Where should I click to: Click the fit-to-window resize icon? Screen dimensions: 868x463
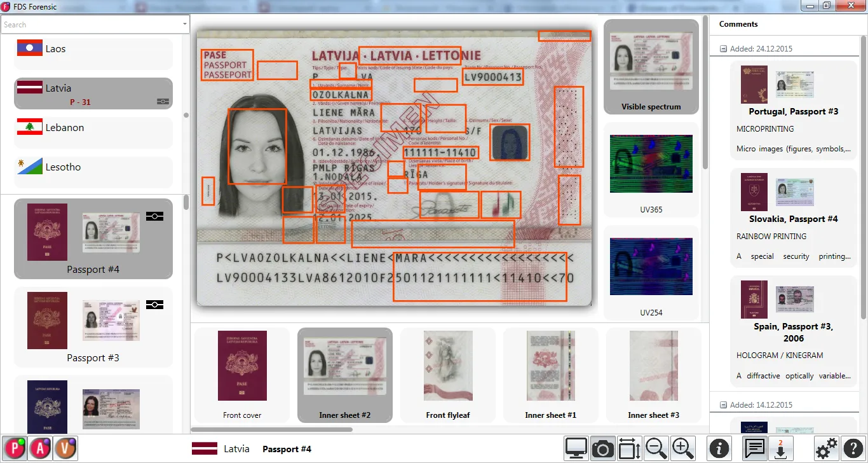(x=629, y=449)
